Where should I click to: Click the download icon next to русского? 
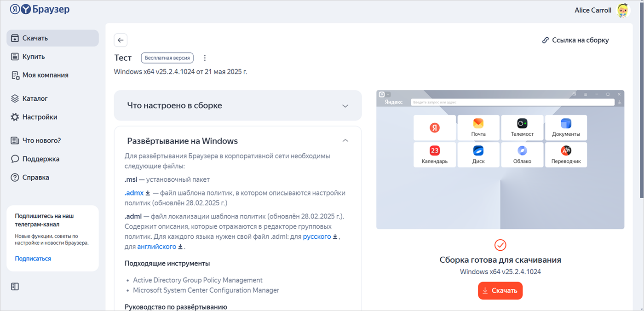(x=335, y=236)
